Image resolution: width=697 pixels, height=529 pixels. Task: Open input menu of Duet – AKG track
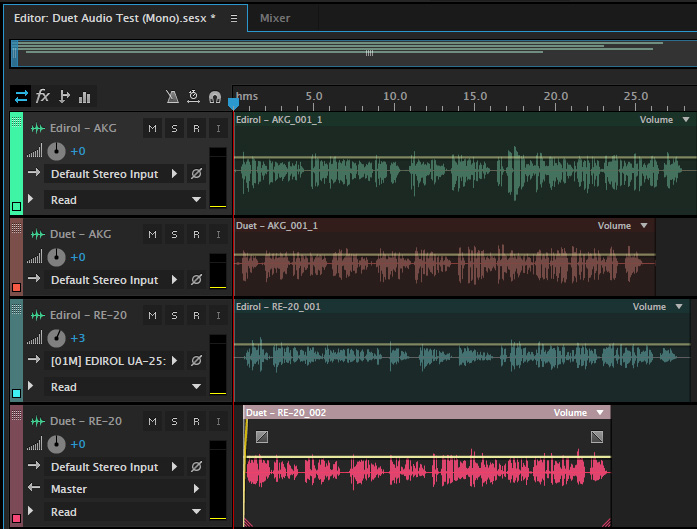click(x=114, y=280)
